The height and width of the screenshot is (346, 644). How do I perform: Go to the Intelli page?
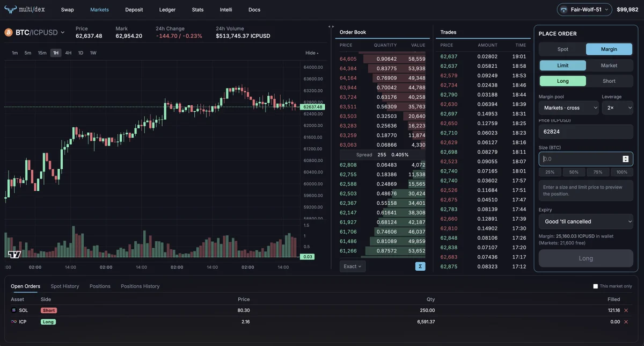pyautogui.click(x=226, y=10)
